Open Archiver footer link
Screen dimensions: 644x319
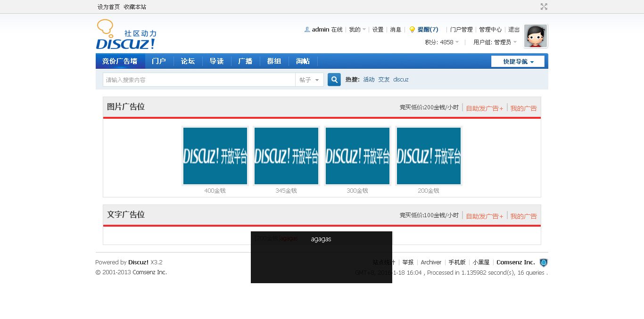coord(431,262)
